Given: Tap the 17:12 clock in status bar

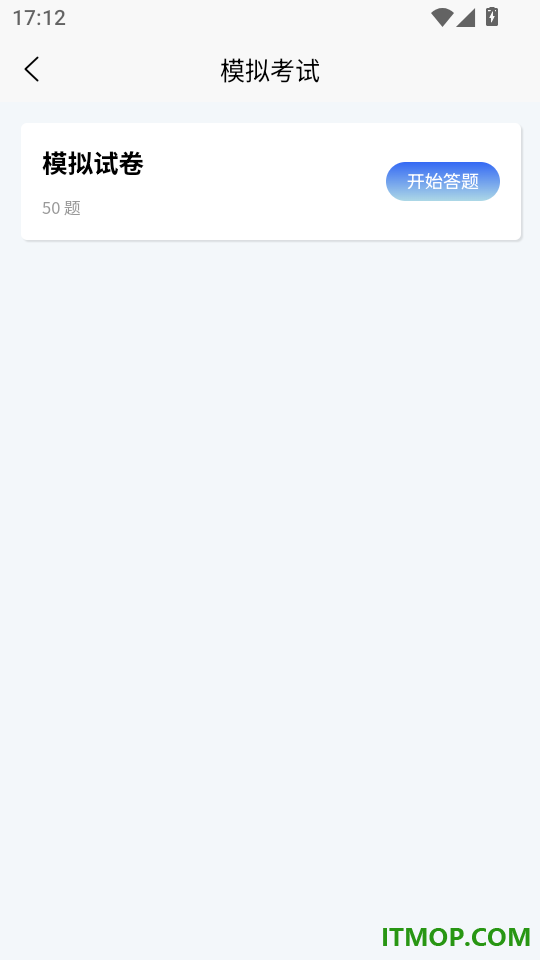Looking at the screenshot, I should [39, 18].
